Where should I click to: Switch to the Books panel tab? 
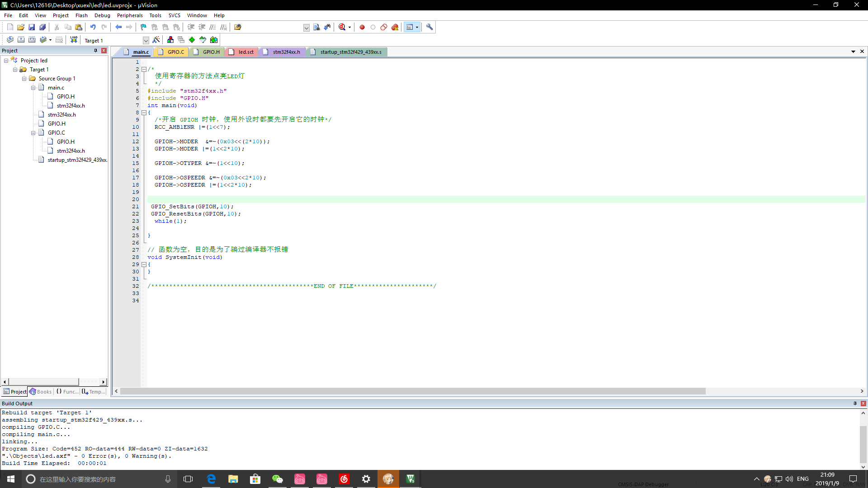click(41, 392)
